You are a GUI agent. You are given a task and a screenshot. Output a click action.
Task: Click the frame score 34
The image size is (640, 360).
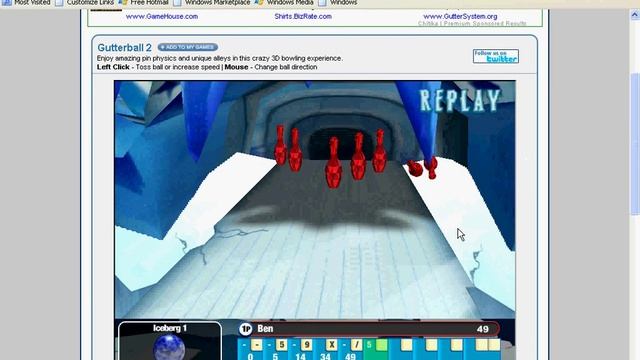click(x=325, y=357)
